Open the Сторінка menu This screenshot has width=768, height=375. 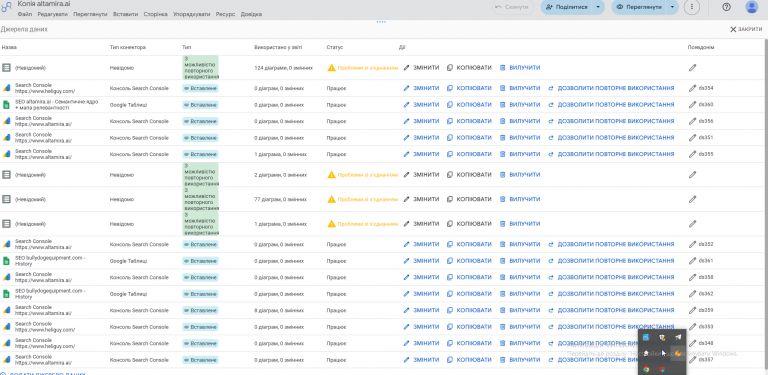tap(155, 14)
